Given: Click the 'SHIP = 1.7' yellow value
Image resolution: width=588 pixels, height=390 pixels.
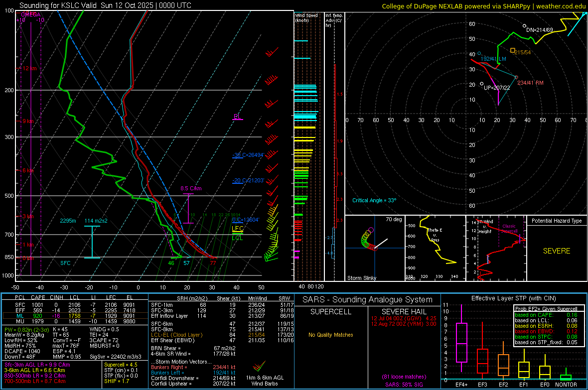Looking at the screenshot, I should 117,381.
